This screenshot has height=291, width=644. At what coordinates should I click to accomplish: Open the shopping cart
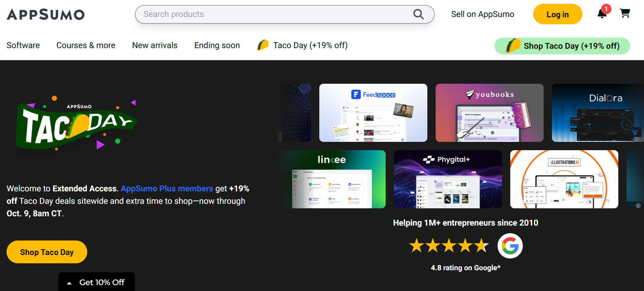click(x=625, y=13)
